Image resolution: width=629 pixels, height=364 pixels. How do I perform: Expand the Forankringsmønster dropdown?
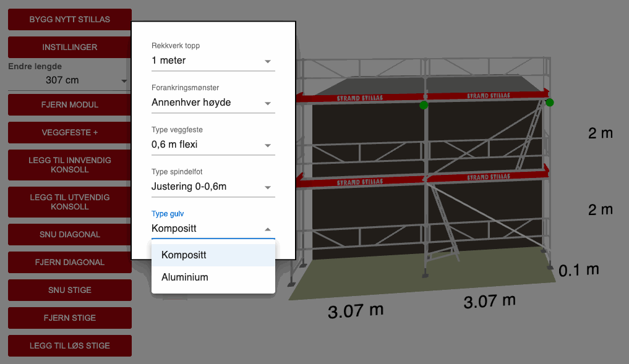click(213, 103)
